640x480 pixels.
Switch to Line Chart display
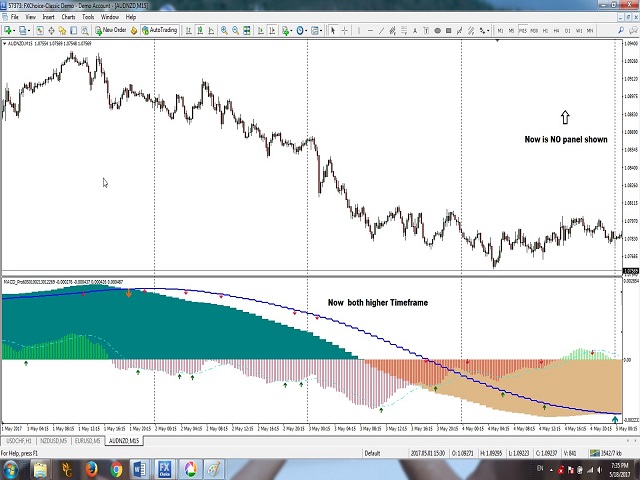pyautogui.click(x=211, y=31)
